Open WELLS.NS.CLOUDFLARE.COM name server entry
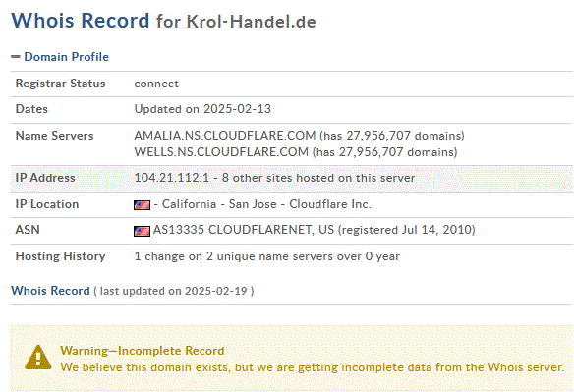Viewport: 574px width, 392px height. (221, 152)
